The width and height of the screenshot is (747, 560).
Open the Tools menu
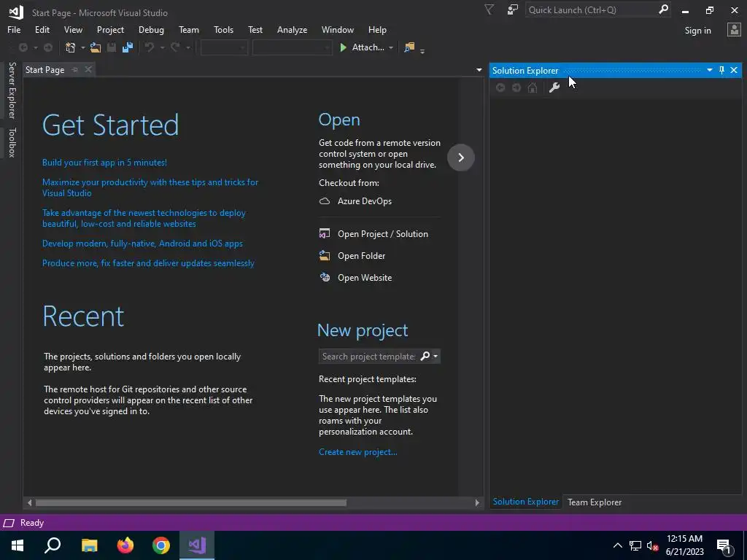tap(223, 29)
